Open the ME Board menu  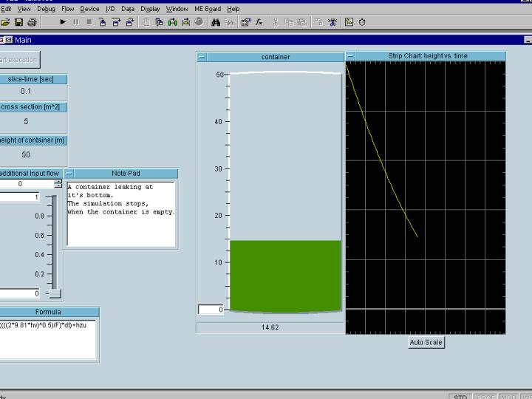(208, 9)
